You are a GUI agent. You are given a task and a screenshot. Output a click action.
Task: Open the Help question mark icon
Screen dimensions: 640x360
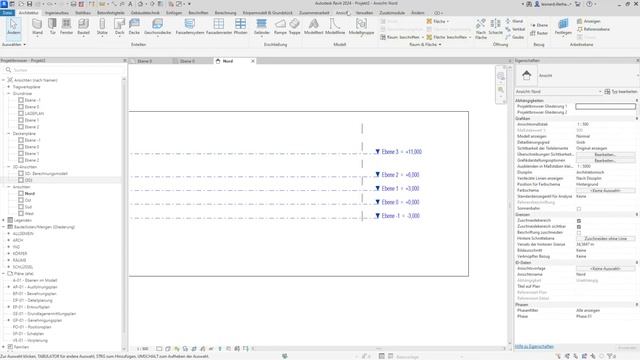[x=589, y=4]
